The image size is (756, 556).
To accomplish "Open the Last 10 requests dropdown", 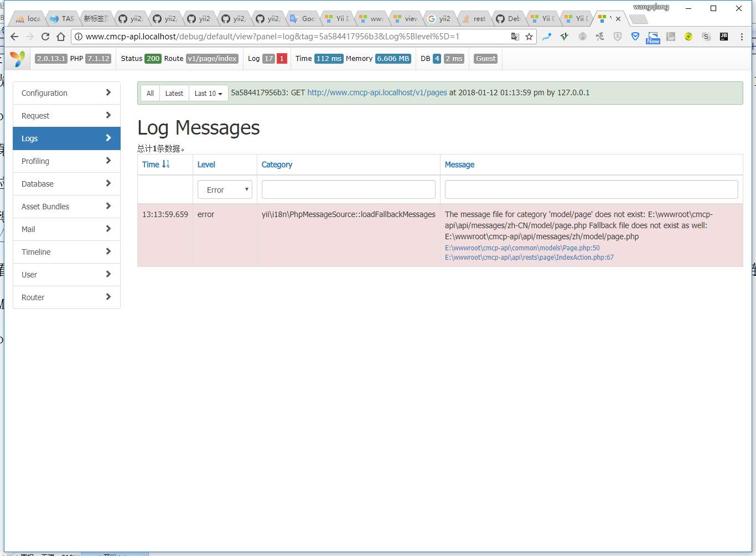I will pos(208,93).
